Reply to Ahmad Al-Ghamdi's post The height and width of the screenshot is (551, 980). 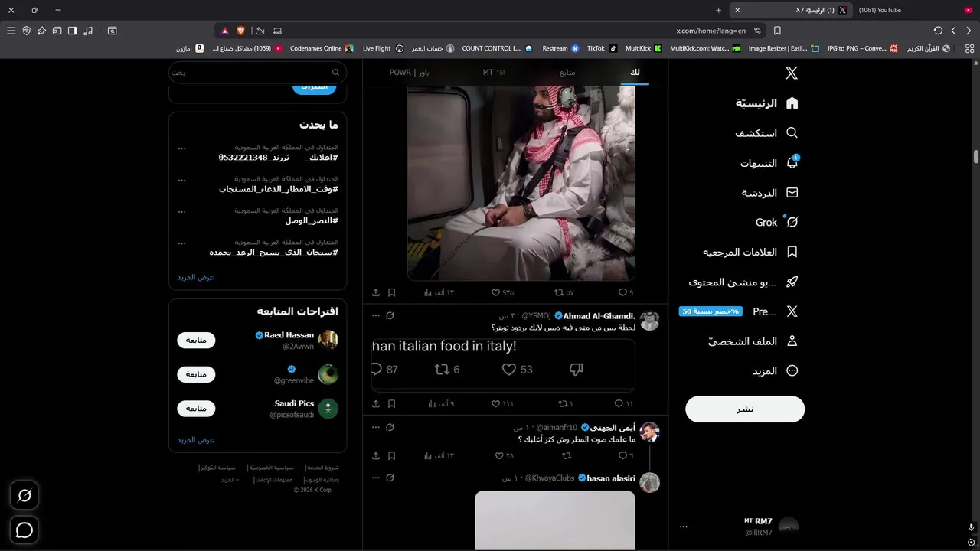click(x=624, y=403)
